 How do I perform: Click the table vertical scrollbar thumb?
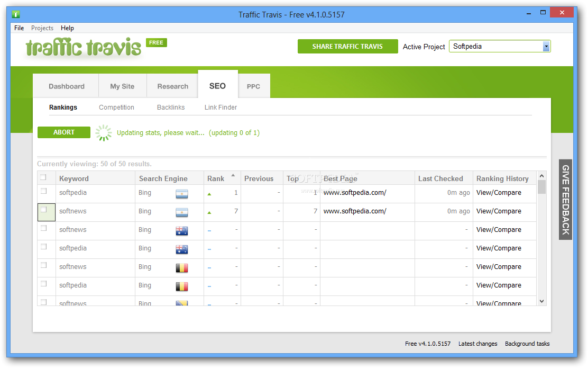(x=541, y=187)
